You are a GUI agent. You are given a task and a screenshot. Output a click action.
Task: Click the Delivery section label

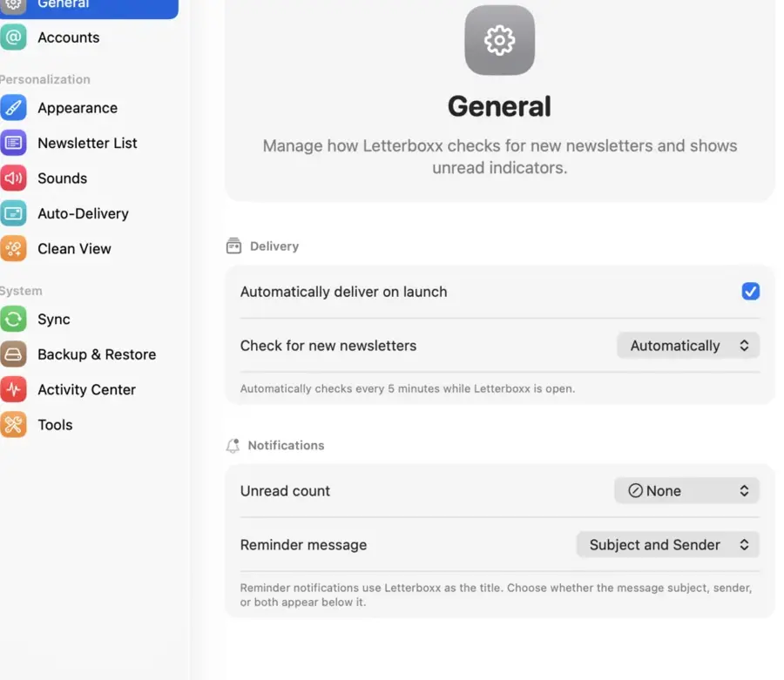[x=274, y=246]
